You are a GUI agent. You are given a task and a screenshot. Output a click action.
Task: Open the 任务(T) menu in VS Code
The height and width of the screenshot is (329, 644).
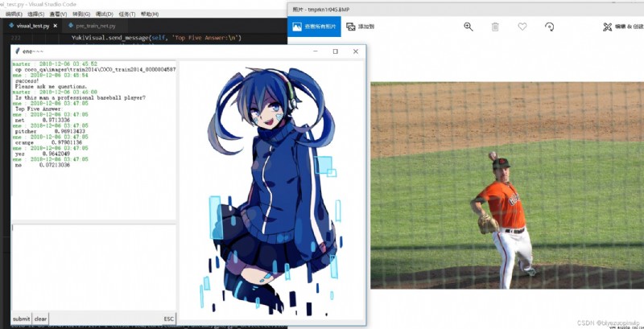pyautogui.click(x=127, y=14)
